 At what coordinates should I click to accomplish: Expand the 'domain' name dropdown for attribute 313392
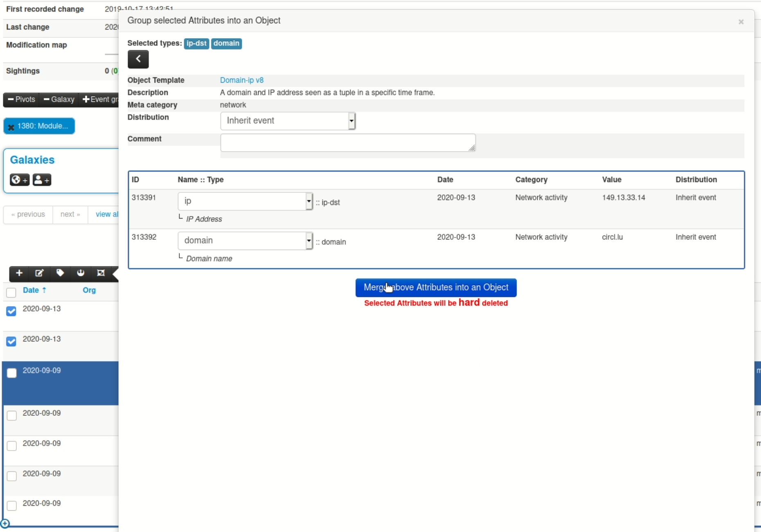pos(245,241)
